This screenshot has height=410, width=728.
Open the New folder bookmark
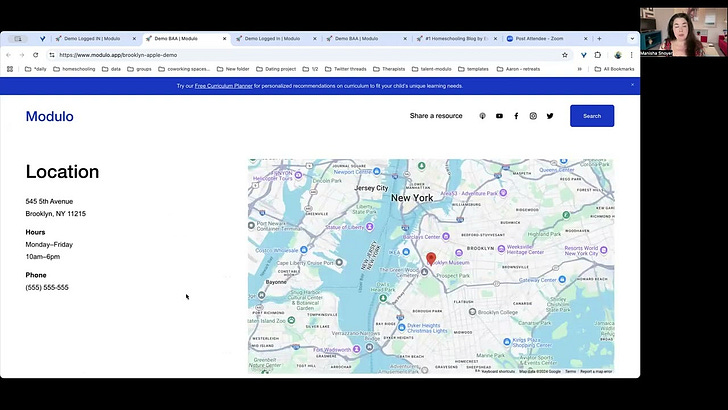click(233, 69)
